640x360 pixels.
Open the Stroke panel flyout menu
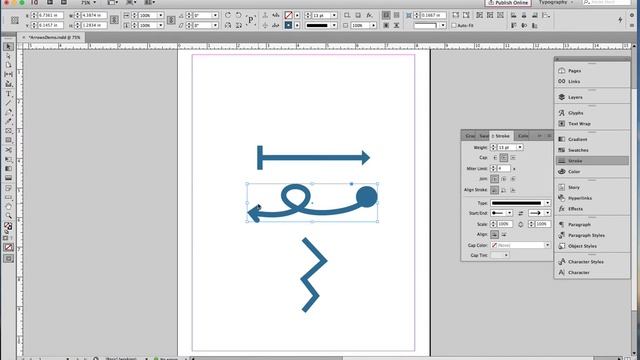[549, 136]
